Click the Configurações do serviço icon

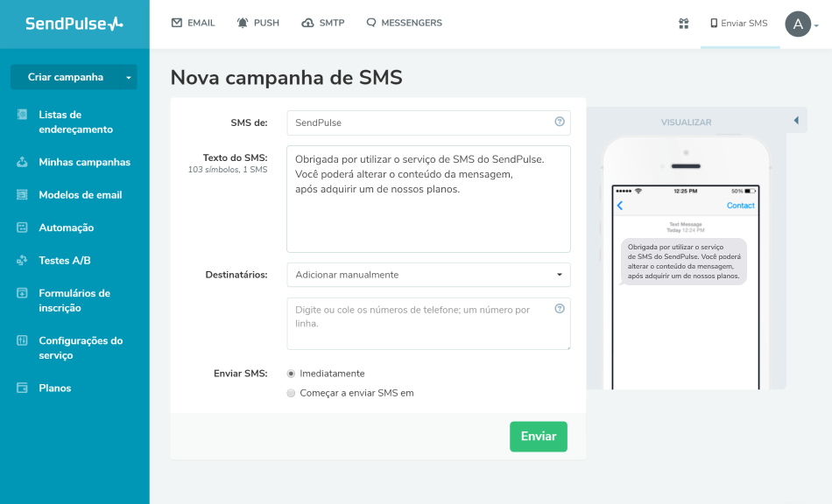click(x=22, y=340)
